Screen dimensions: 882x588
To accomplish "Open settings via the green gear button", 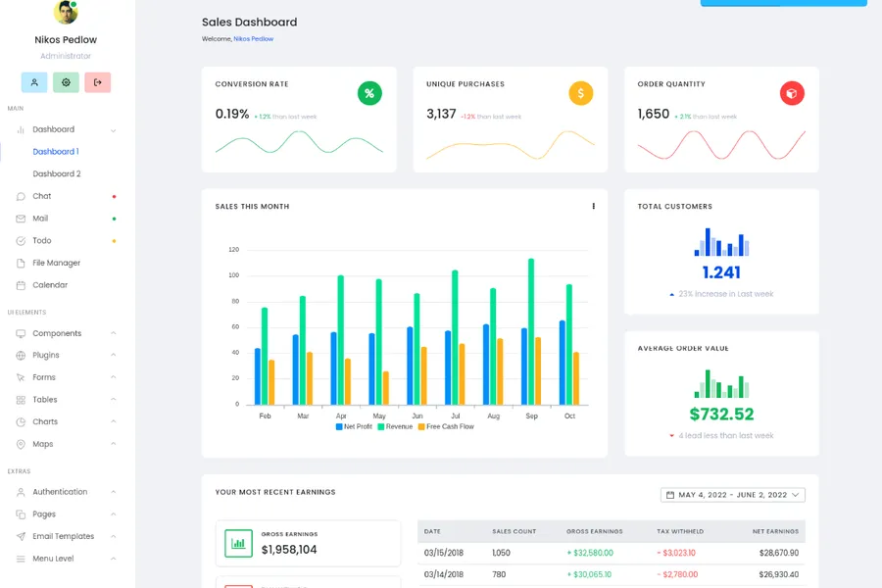I will 66,82.
